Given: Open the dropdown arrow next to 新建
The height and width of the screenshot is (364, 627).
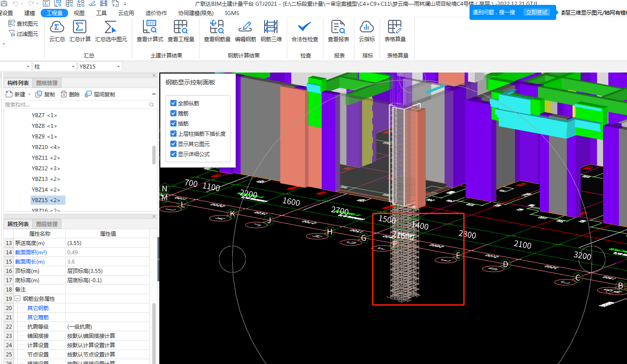Looking at the screenshot, I should 30,95.
